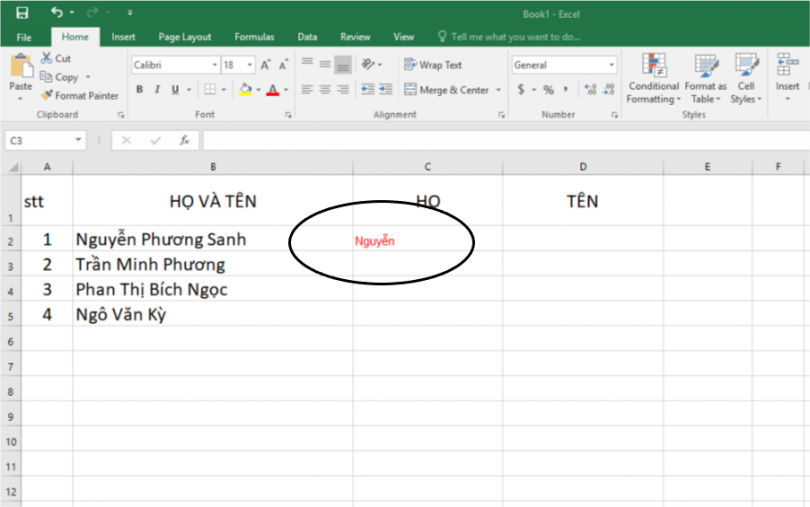Screen dimensions: 810x507
Task: Click the formula bar input
Action: pyautogui.click(x=505, y=141)
